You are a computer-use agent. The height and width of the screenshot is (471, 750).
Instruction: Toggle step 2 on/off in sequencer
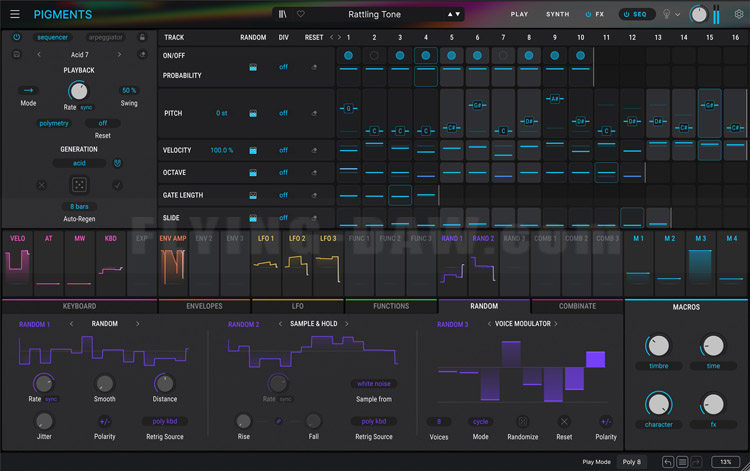point(374,56)
